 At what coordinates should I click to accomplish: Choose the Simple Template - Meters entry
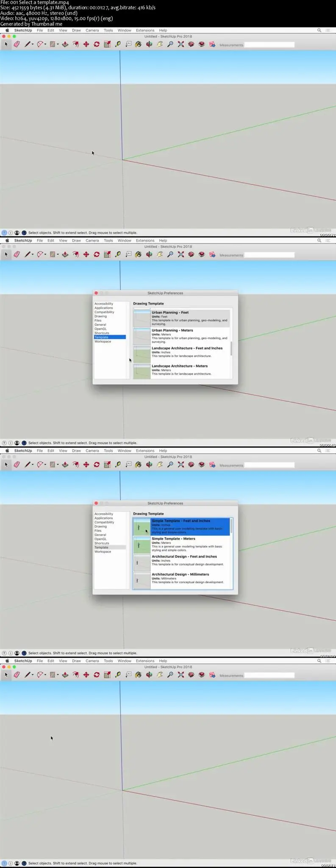182,544
